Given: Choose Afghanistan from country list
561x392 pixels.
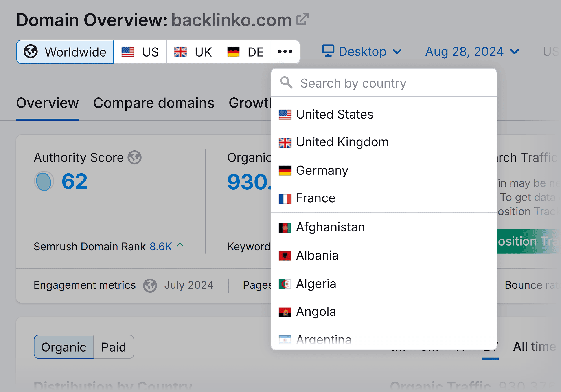Looking at the screenshot, I should tap(384, 227).
